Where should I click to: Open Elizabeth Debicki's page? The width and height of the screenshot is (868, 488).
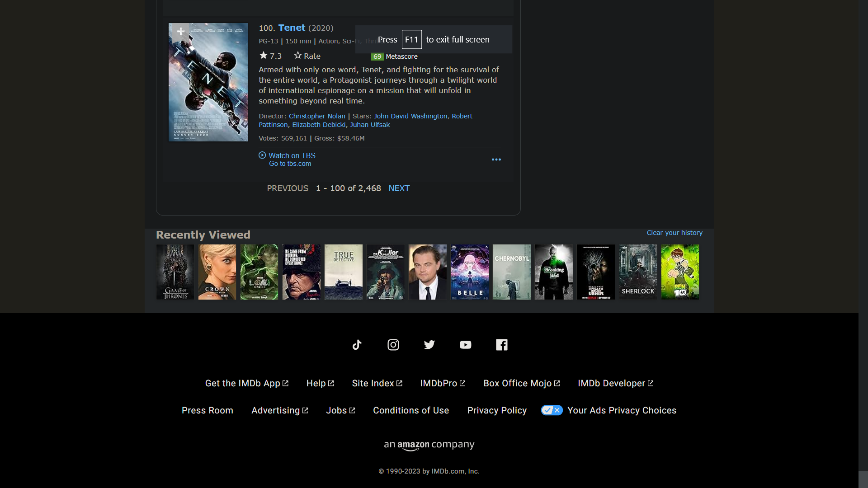[x=319, y=125]
